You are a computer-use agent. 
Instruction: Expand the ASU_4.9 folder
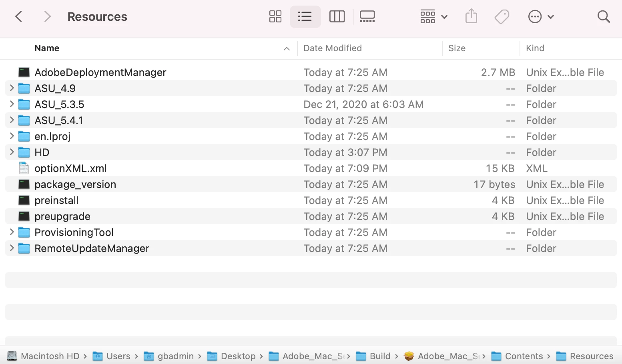coord(12,88)
